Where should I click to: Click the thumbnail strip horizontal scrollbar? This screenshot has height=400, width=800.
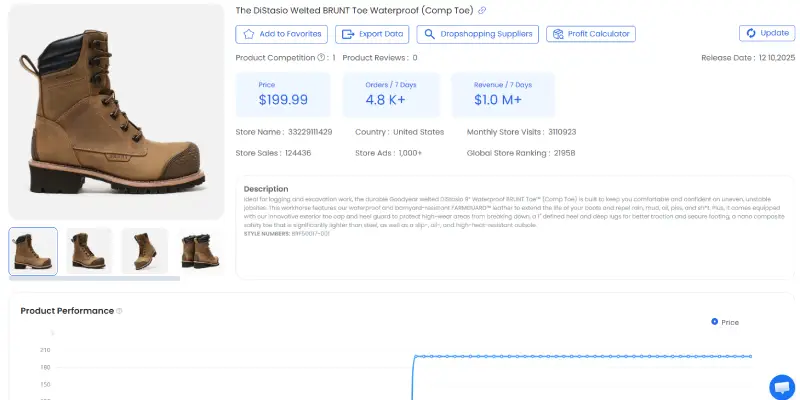[x=94, y=279]
